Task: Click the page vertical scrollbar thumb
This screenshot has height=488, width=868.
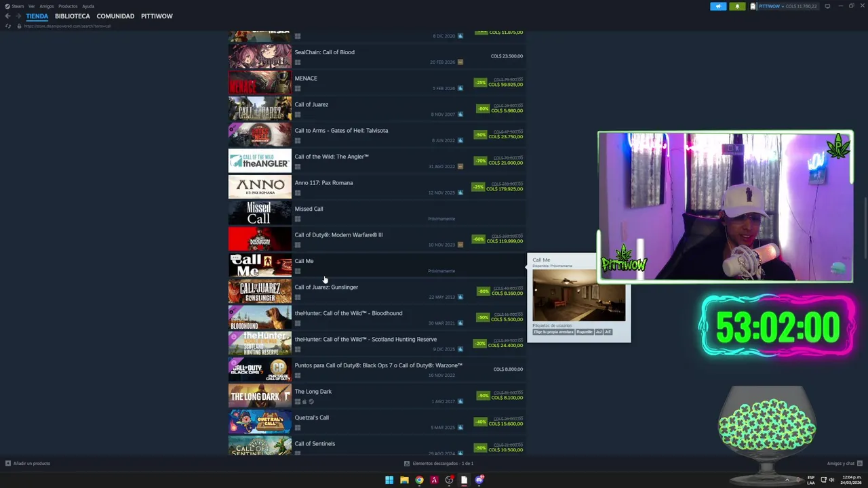Action: [865, 227]
